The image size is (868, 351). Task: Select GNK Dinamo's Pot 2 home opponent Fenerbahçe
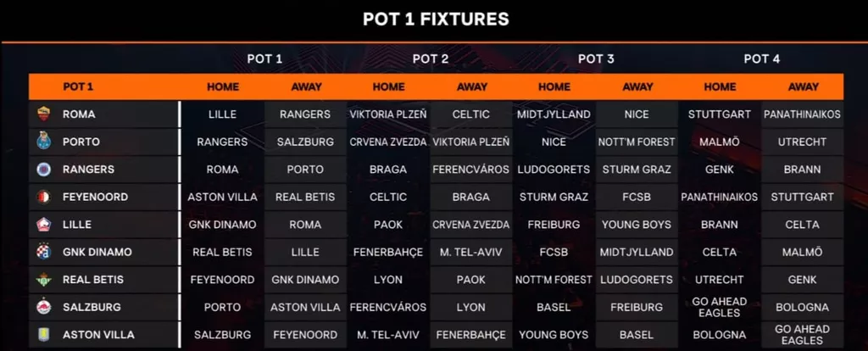coord(388,252)
